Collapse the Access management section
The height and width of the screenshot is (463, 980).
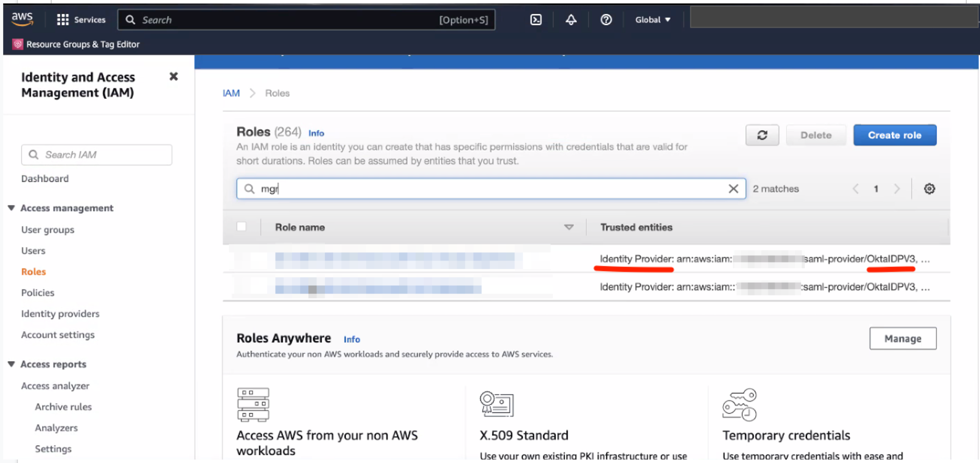[11, 207]
